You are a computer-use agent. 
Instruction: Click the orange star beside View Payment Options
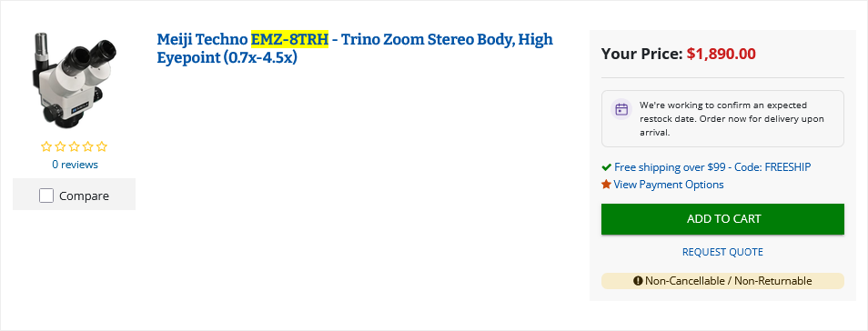coord(607,185)
